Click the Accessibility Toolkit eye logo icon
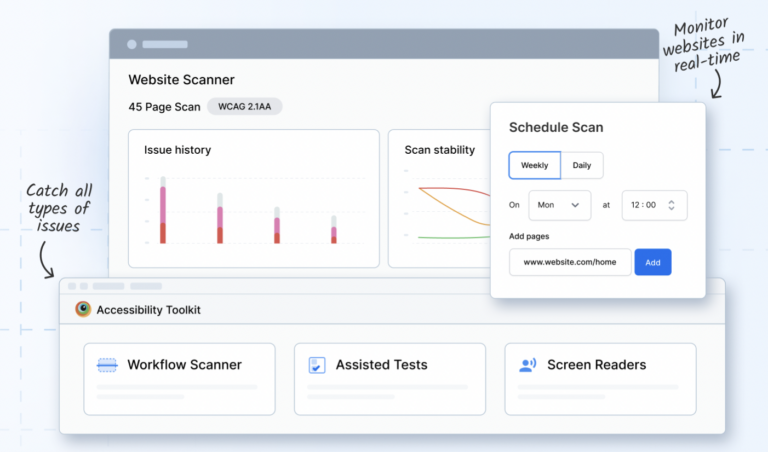 point(83,309)
